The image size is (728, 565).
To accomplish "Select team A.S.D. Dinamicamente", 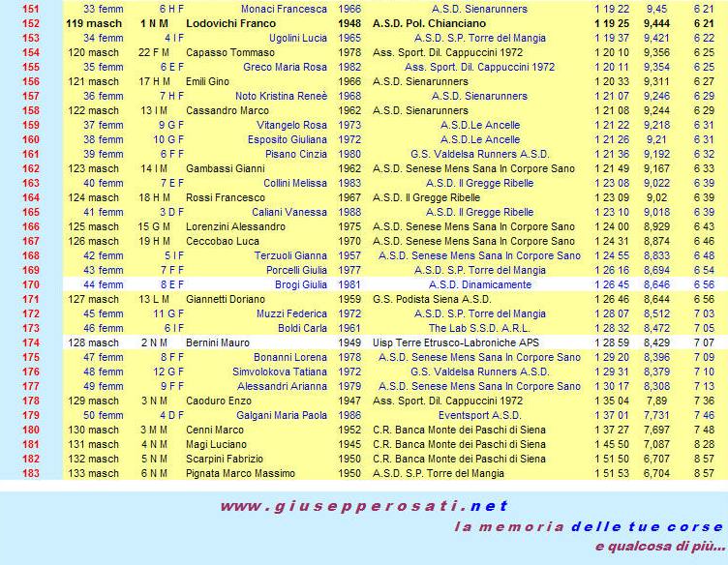I will tap(479, 284).
